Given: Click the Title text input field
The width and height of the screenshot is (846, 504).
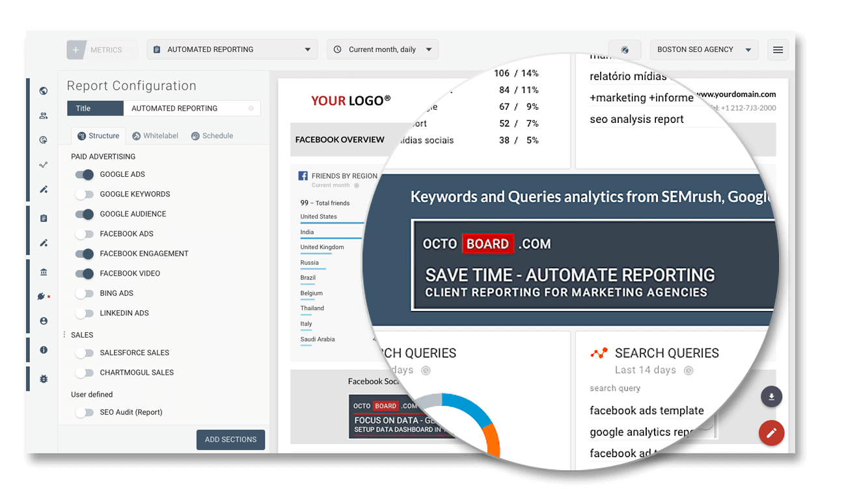Looking at the screenshot, I should point(192,109).
